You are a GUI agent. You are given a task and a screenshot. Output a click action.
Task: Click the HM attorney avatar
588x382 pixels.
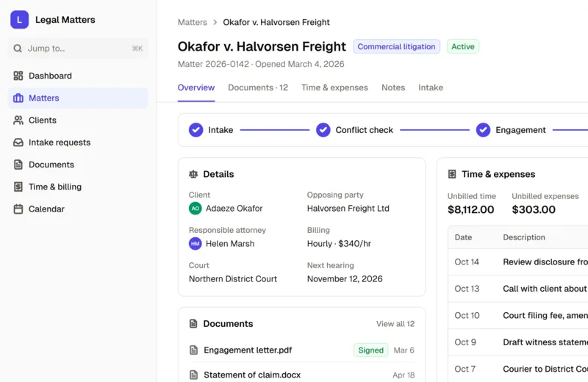pyautogui.click(x=195, y=244)
